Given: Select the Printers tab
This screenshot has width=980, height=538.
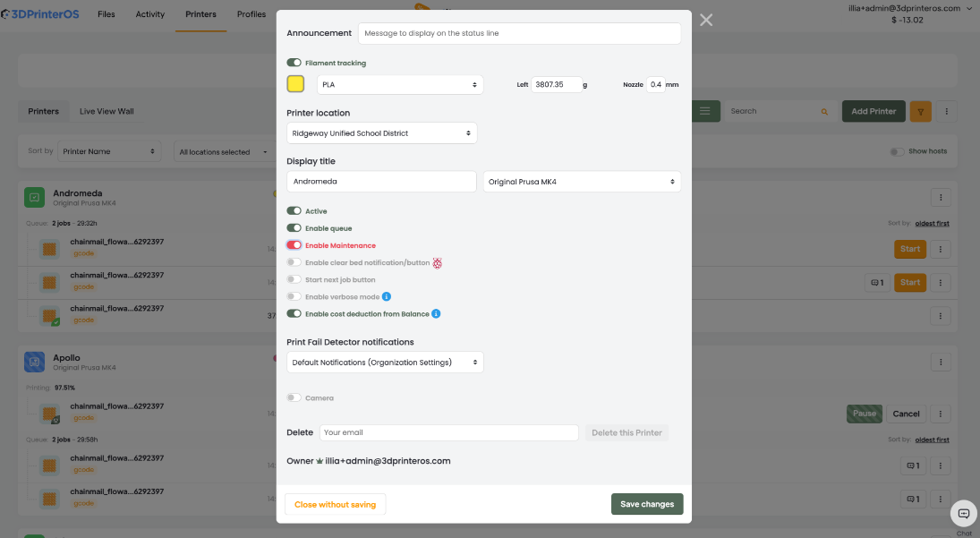Looking at the screenshot, I should pyautogui.click(x=43, y=111).
